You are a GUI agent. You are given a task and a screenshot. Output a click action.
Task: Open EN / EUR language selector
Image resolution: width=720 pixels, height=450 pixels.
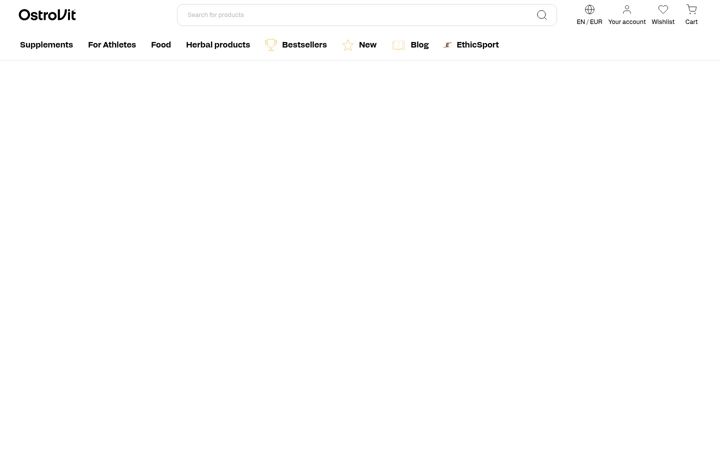[x=589, y=22]
